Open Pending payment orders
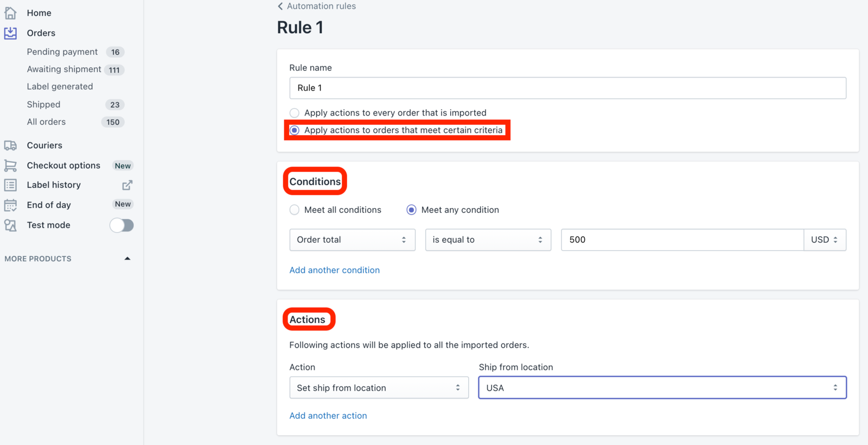Viewport: 868px width, 445px height. coord(62,52)
